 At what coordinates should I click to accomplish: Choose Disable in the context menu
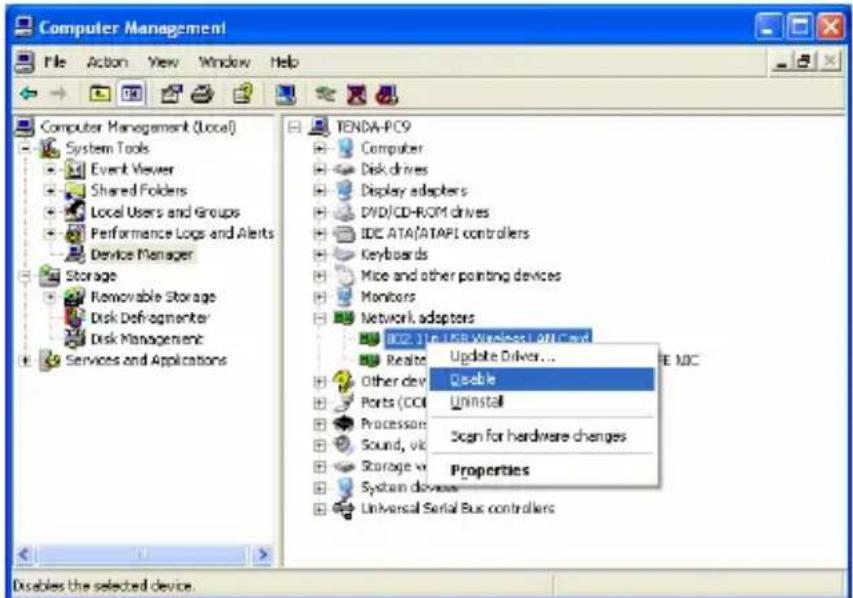click(542, 379)
